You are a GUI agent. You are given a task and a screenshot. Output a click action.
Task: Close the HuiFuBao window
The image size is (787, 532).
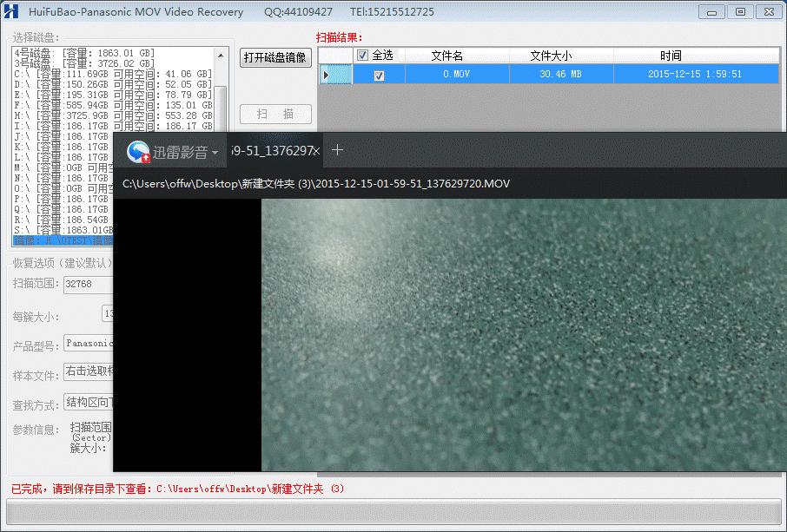[769, 12]
